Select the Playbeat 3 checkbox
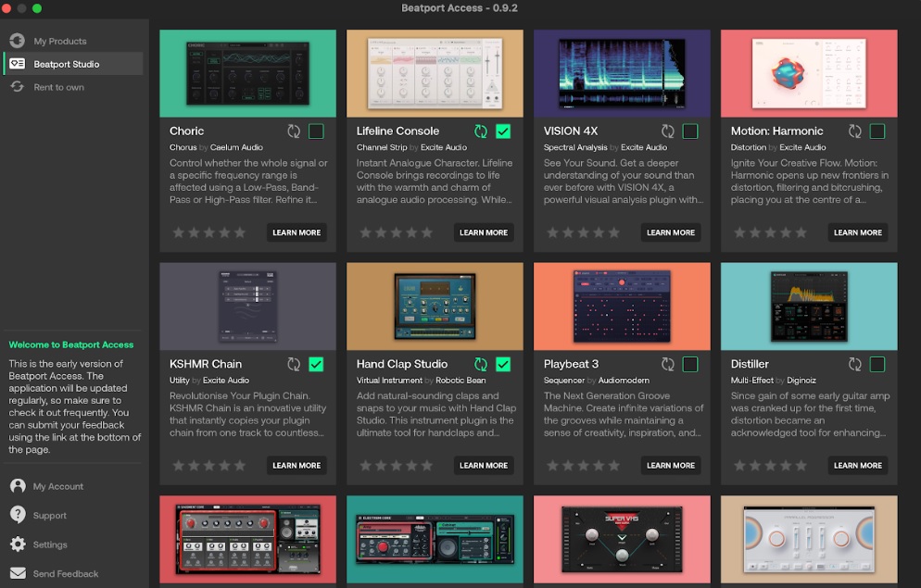The image size is (921, 588). coord(690,365)
